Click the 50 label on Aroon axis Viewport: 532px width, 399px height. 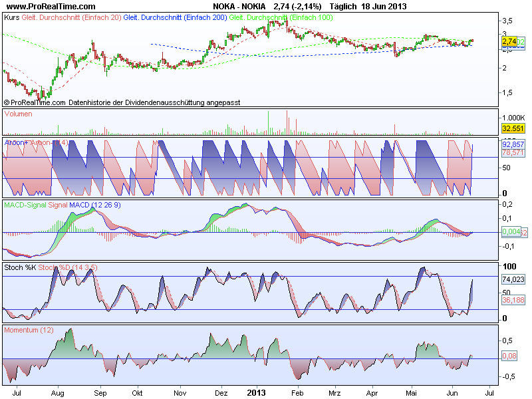506,168
